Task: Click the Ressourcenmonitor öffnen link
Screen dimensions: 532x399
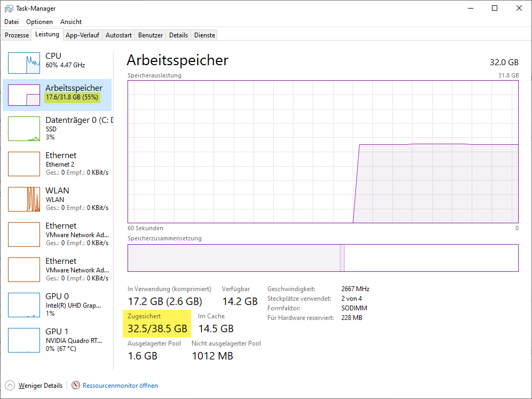Action: tap(120, 385)
